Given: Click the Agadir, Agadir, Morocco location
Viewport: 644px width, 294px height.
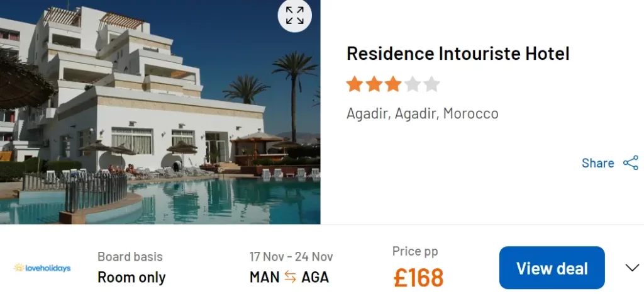Looking at the screenshot, I should 422,114.
